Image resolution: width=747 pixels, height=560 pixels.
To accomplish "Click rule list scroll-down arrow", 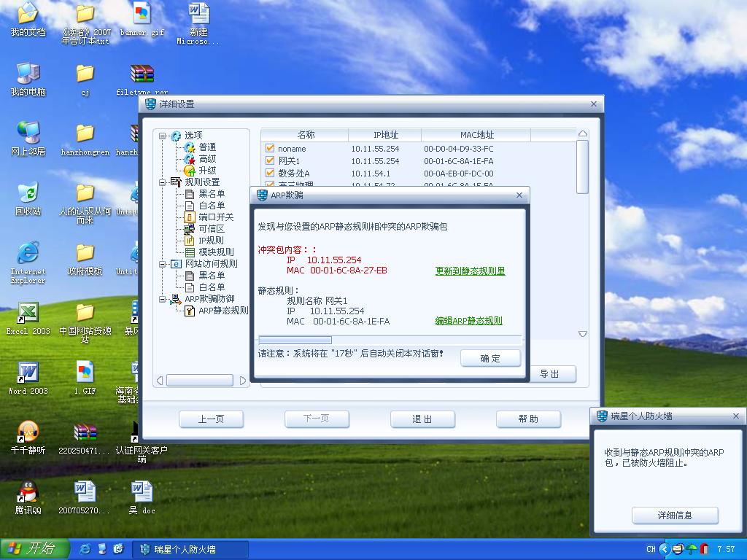I will click(x=582, y=334).
